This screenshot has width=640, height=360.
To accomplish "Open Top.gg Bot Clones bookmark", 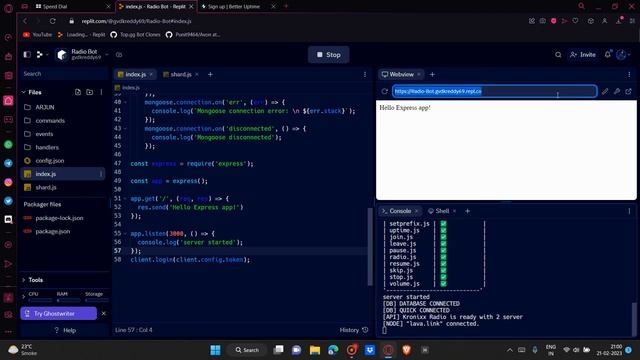I will (x=136, y=35).
